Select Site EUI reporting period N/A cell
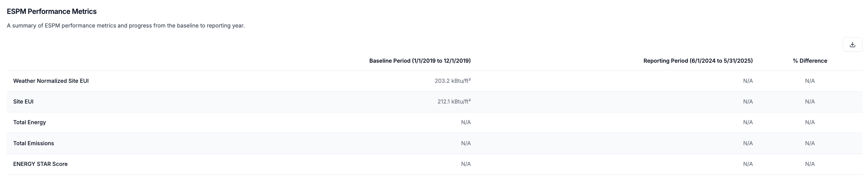This screenshot has width=868, height=181. tap(748, 102)
